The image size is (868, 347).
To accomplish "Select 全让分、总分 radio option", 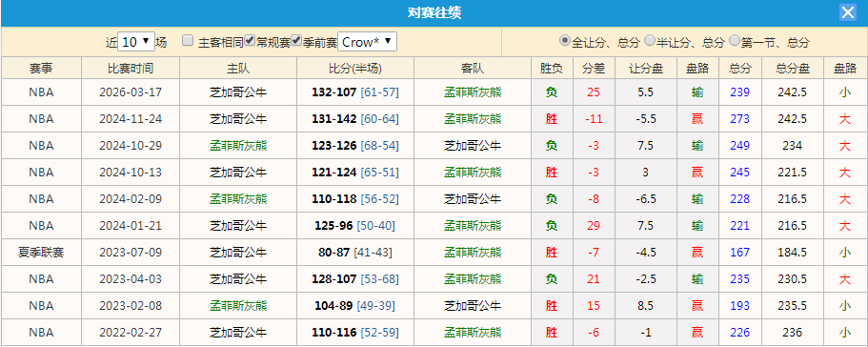I will (565, 40).
